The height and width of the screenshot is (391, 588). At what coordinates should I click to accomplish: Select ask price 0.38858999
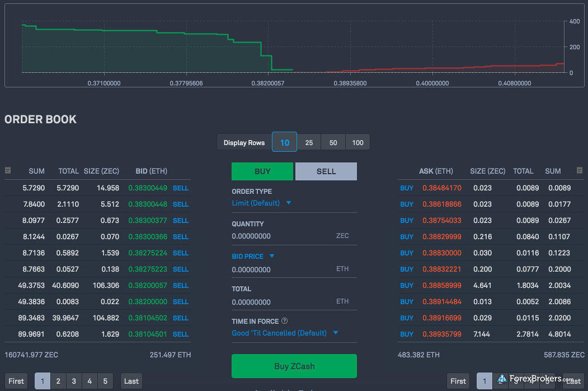click(442, 286)
